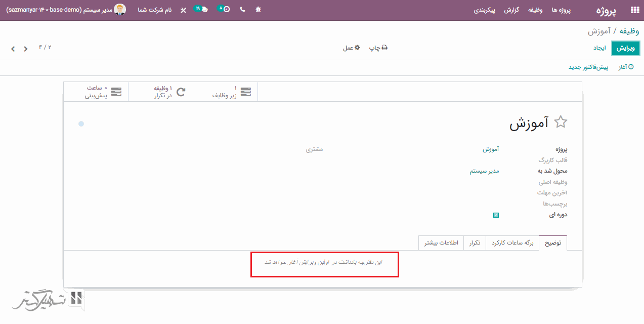This screenshot has height=324, width=644.
Task: Click the ویرایش edit button
Action: (626, 48)
